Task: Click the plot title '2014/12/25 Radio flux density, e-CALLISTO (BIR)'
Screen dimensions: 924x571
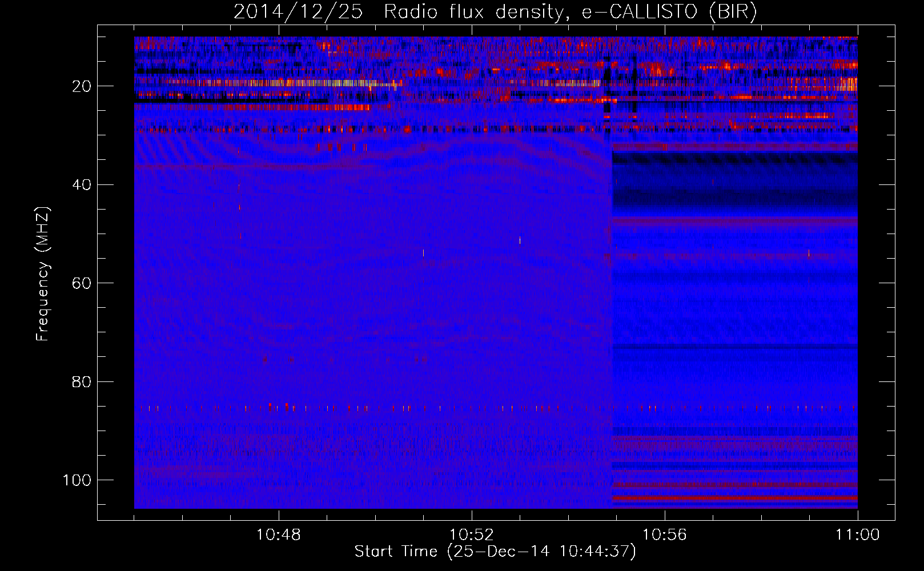Action: pos(495,12)
